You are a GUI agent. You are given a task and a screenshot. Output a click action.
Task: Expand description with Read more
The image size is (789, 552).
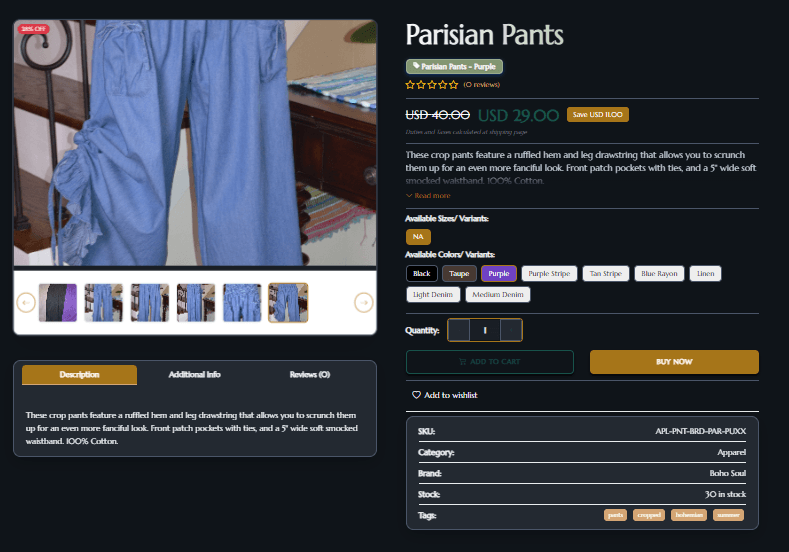click(x=428, y=195)
